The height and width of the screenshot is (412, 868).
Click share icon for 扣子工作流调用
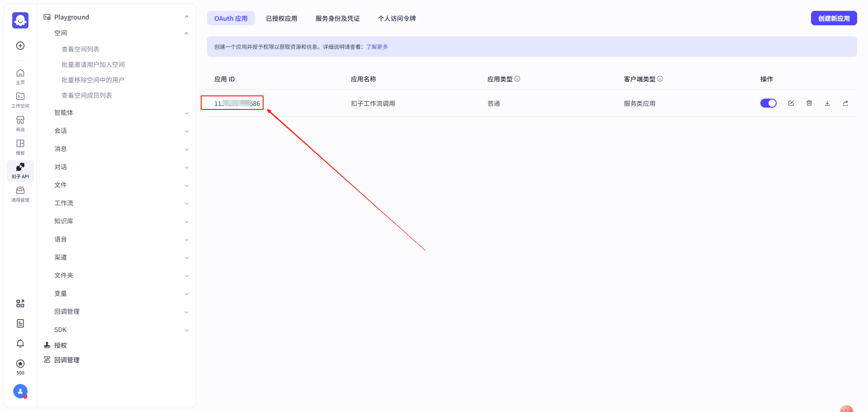845,103
